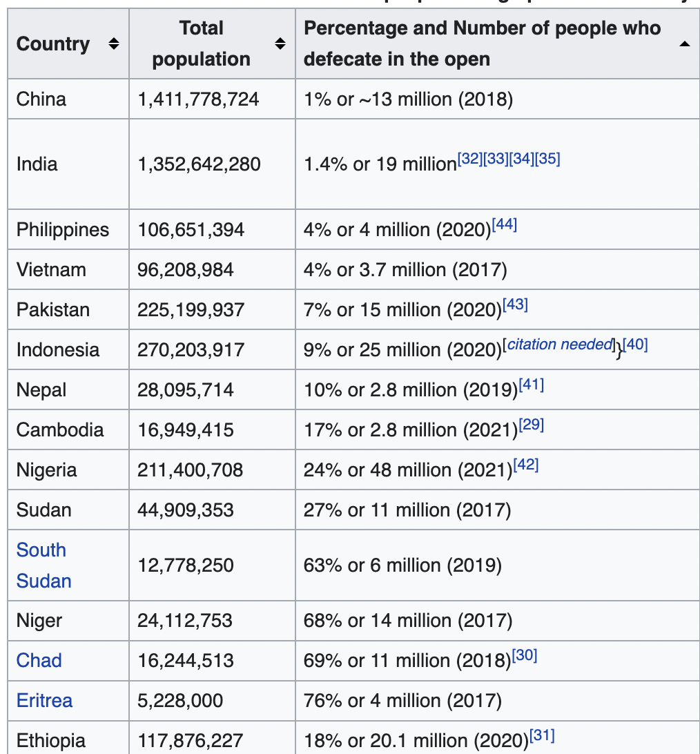Open citation 30 for Chad
The image size is (700, 754).
click(x=525, y=655)
